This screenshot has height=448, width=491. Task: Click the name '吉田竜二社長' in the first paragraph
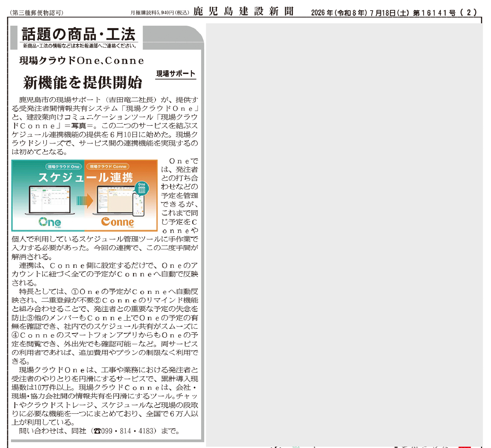point(131,100)
